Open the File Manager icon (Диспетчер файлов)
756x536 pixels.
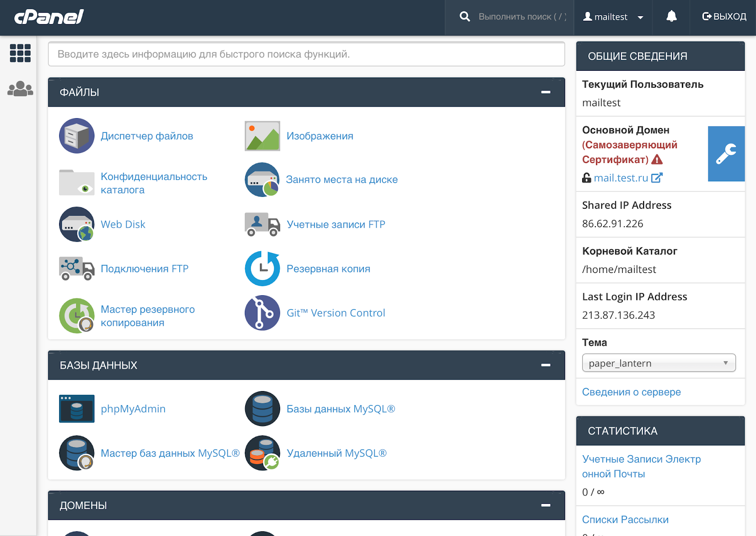pos(77,136)
